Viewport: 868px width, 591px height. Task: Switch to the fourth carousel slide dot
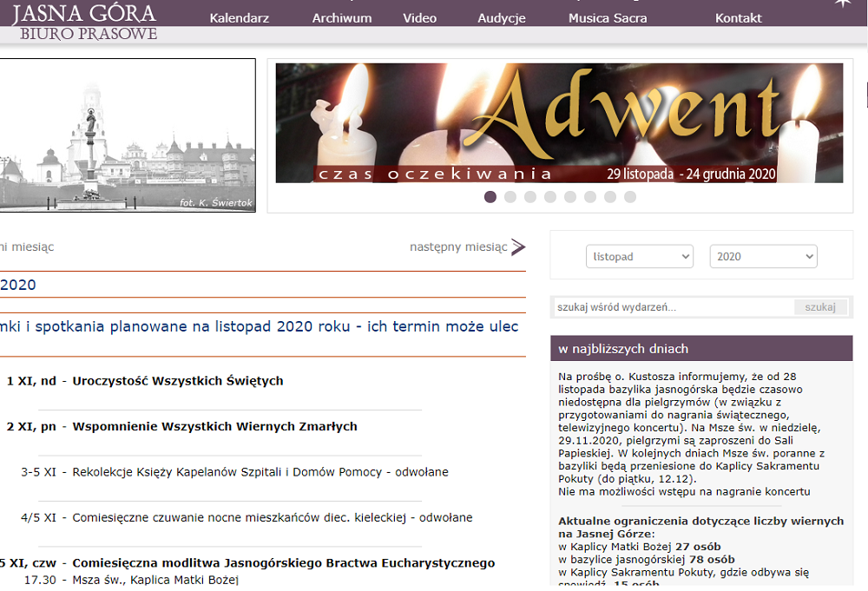tap(550, 197)
